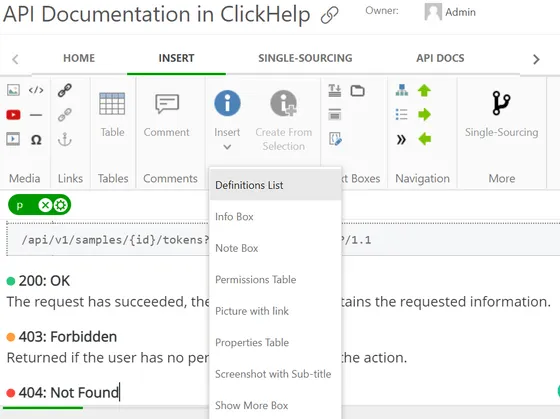This screenshot has width=560, height=419.
Task: Click the Single-Sourcing ribbon label
Action: [501, 132]
